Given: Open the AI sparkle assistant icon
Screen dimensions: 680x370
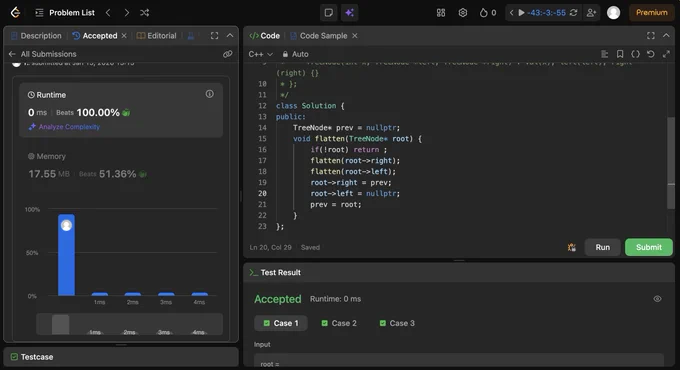Looking at the screenshot, I should [x=349, y=13].
